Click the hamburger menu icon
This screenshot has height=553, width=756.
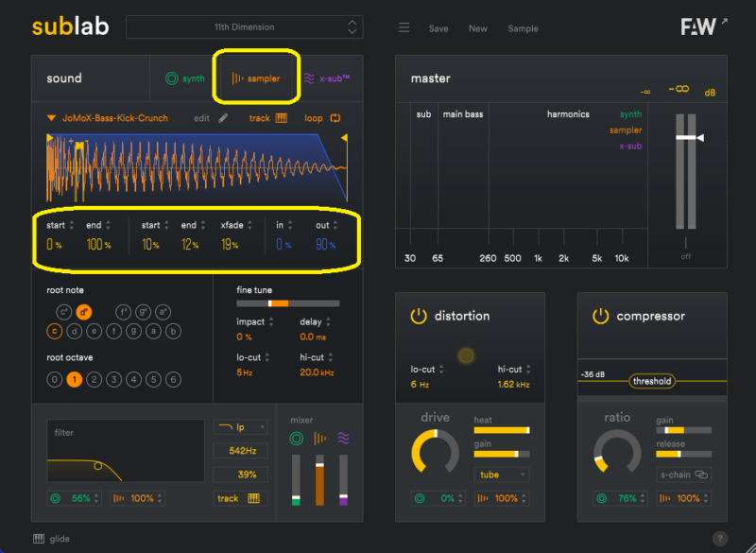click(404, 28)
